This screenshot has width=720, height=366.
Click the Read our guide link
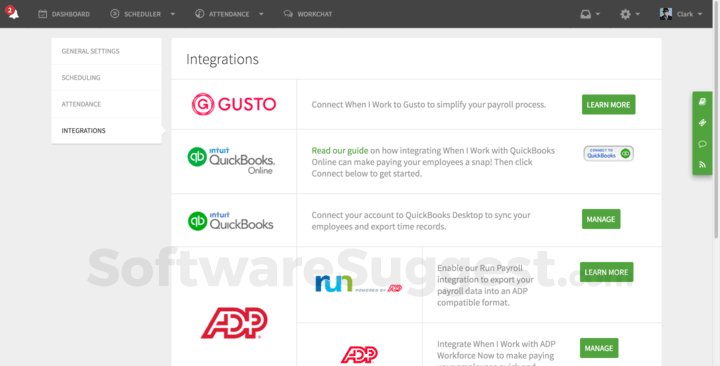(340, 151)
